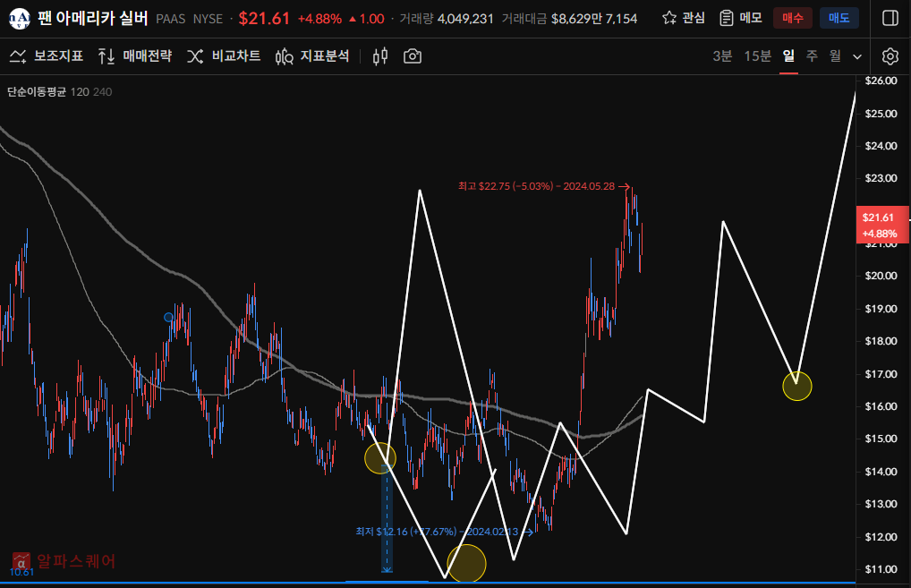This screenshot has width=911, height=588.
Task: Click the +4.88% change percentage in header
Action: 319,19
